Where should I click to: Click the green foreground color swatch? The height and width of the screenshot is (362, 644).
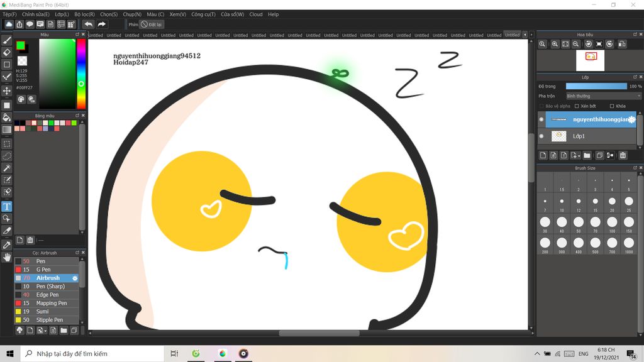[x=21, y=45]
